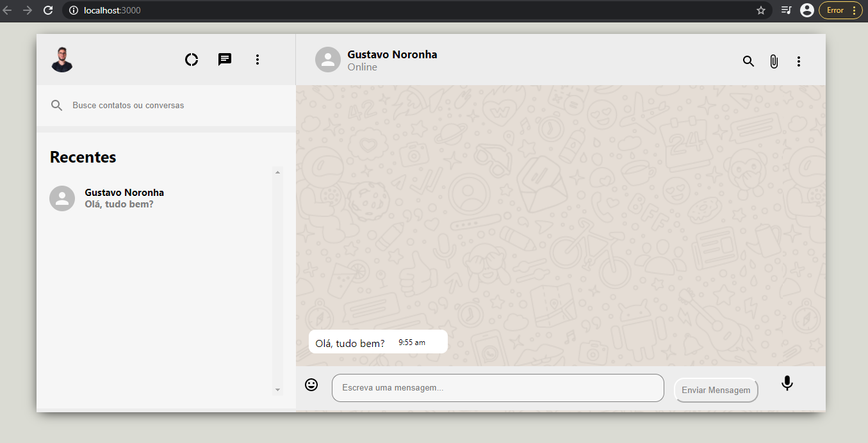Screen dimensions: 868x443
Task: Click the magnifying glass in the contacts search bar
Action: 56,105
